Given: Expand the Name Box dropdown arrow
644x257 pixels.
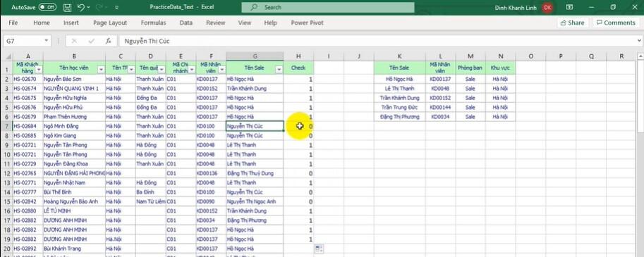Looking at the screenshot, I should pyautogui.click(x=47, y=41).
